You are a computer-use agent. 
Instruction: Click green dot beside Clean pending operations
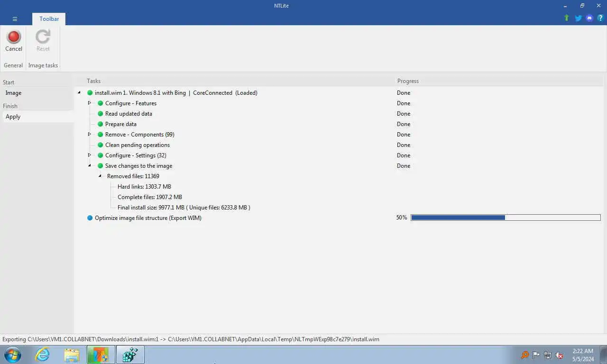point(101,145)
